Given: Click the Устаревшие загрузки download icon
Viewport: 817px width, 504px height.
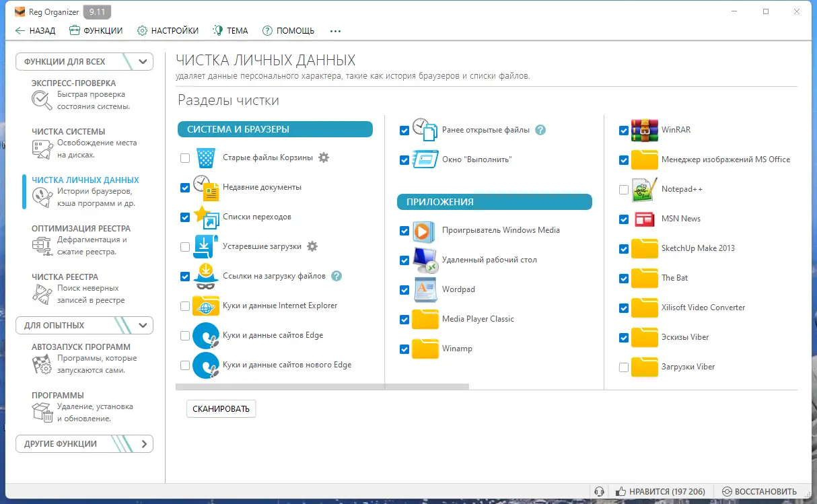Looking at the screenshot, I should click(x=204, y=247).
